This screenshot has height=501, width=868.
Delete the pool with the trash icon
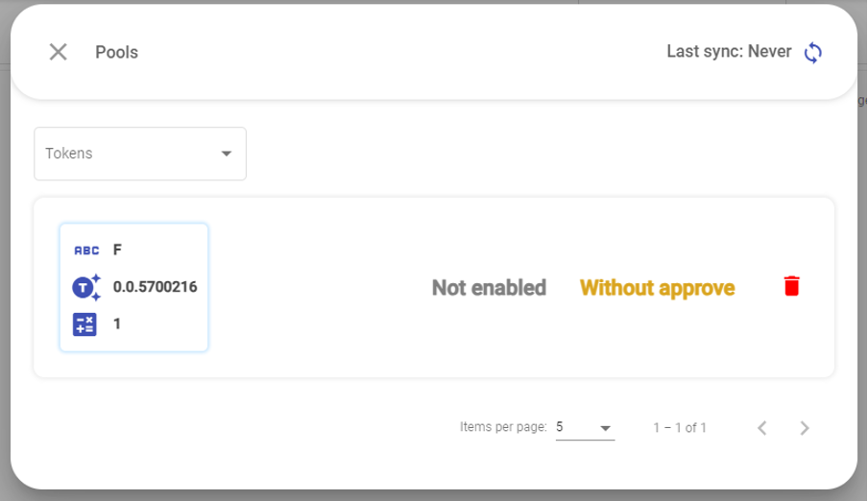[x=791, y=286]
